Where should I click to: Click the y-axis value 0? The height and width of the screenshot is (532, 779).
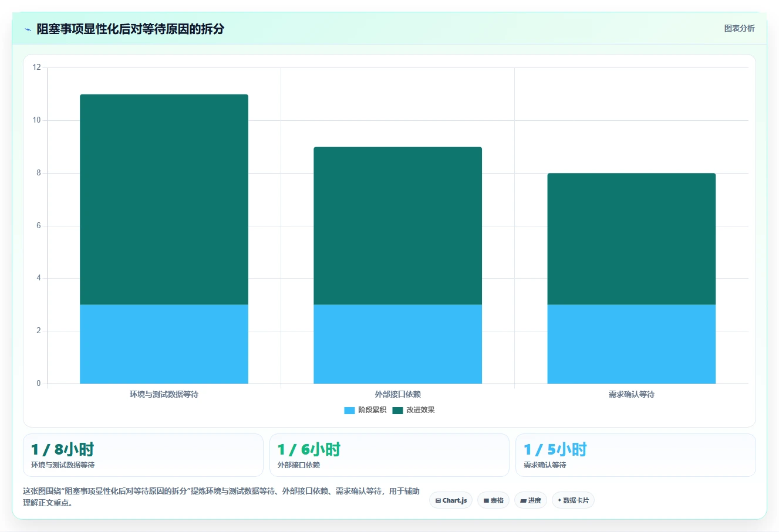pos(39,384)
